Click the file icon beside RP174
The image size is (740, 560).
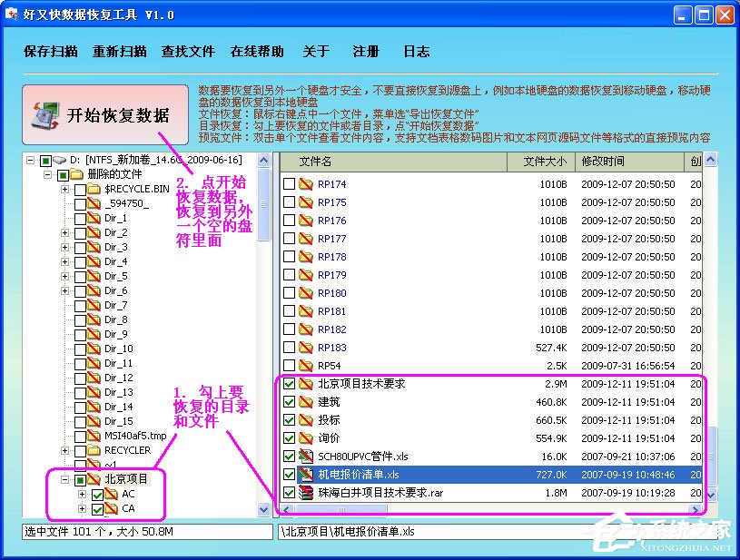point(306,183)
